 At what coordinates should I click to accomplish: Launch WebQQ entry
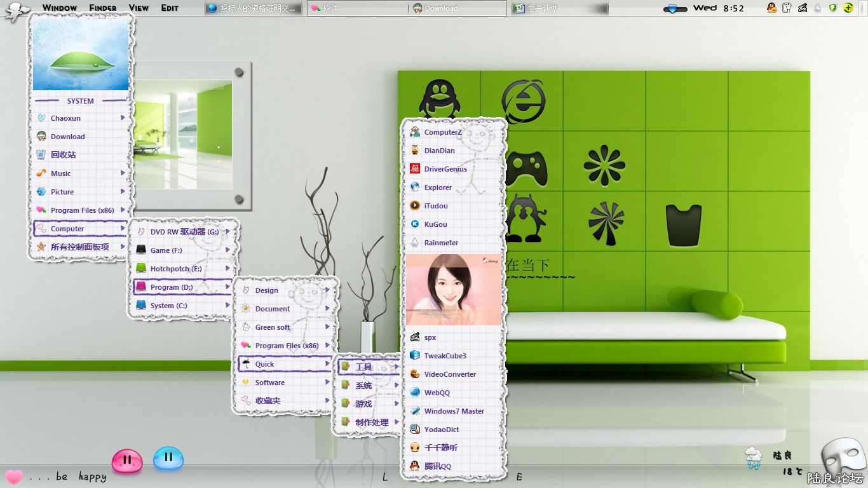tap(454, 393)
